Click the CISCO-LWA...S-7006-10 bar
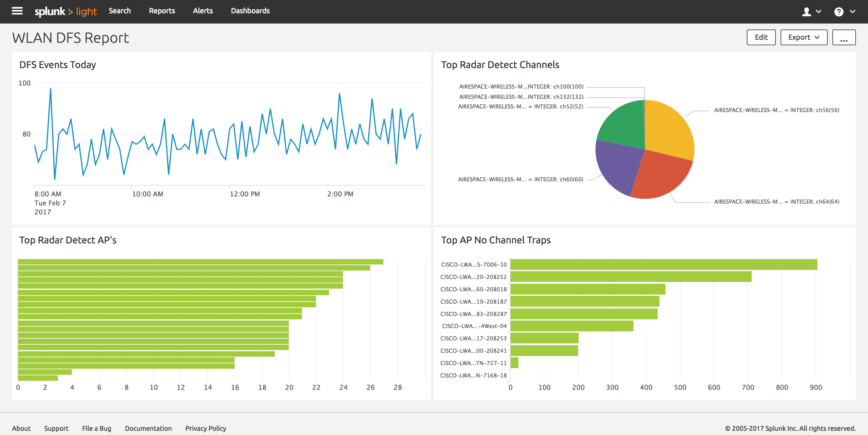Viewport: 868px width, 435px height. (663, 264)
